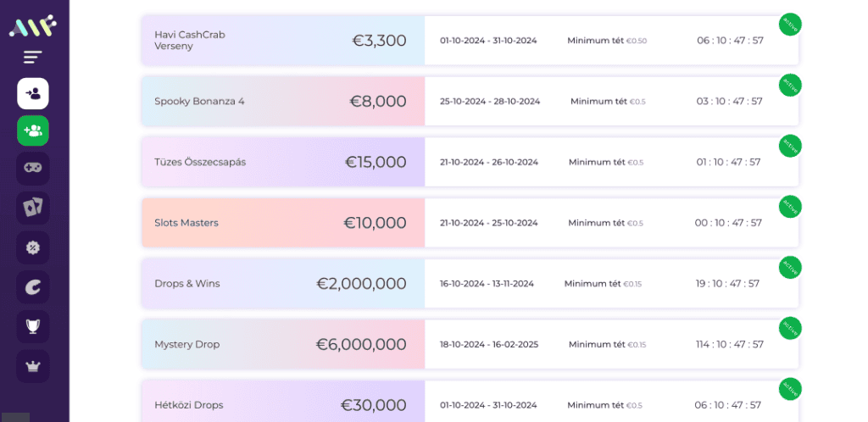Screen dimensions: 868x422
Task: Open the playing cards casino icon
Action: click(x=33, y=207)
